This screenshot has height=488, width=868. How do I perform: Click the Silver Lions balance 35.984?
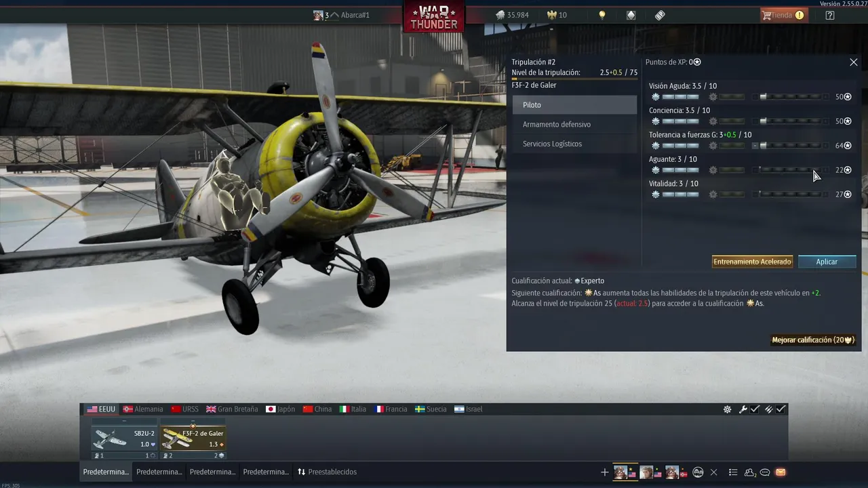(512, 15)
